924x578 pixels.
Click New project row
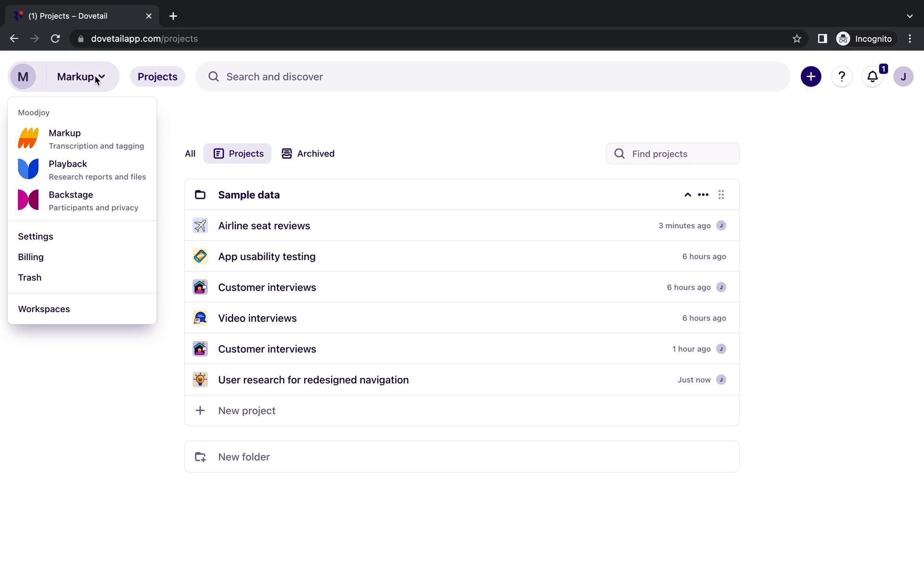pyautogui.click(x=246, y=410)
